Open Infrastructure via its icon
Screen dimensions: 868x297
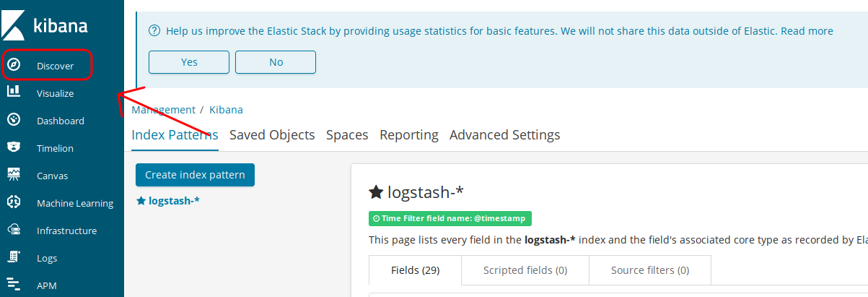[13, 230]
